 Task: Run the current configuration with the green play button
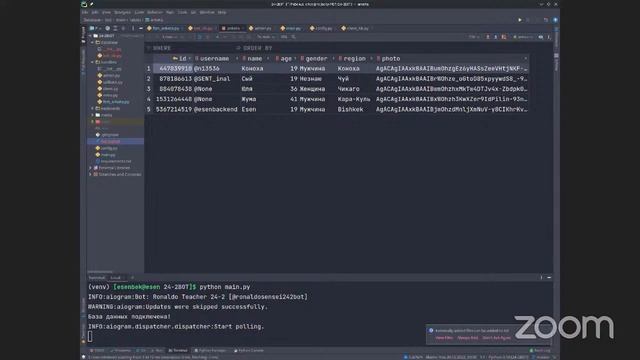point(520,20)
